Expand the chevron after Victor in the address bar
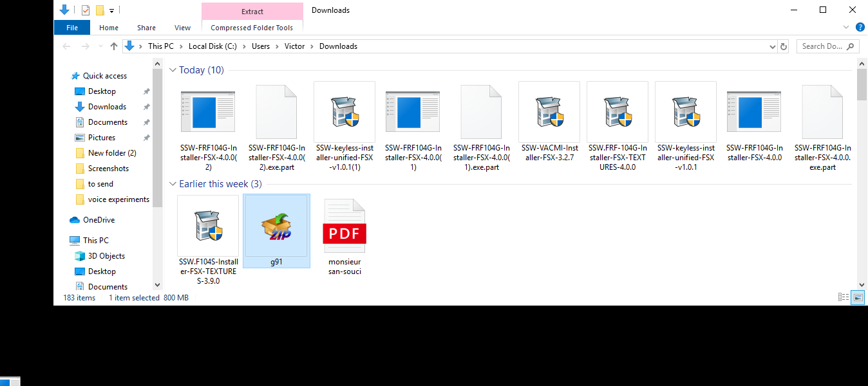Image resolution: width=868 pixels, height=386 pixels. 312,46
